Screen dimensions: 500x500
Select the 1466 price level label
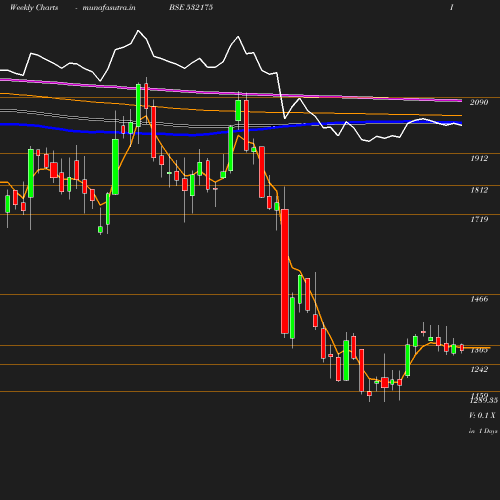479,299
